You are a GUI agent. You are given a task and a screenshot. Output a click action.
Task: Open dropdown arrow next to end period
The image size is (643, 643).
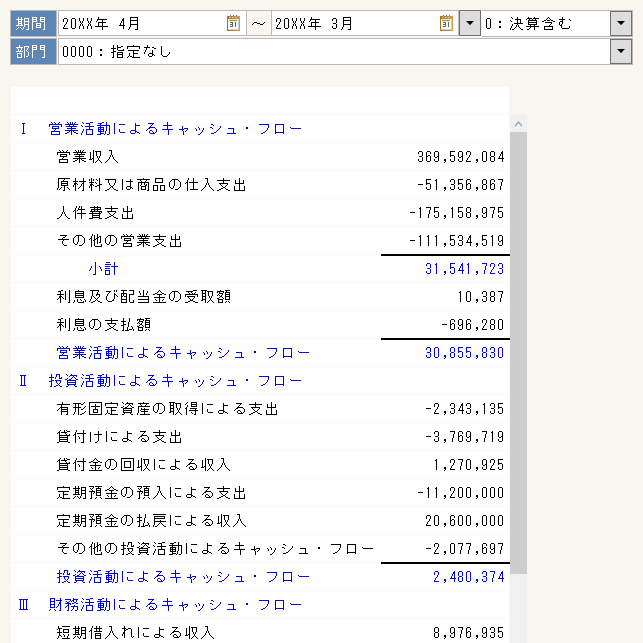pyautogui.click(x=470, y=23)
